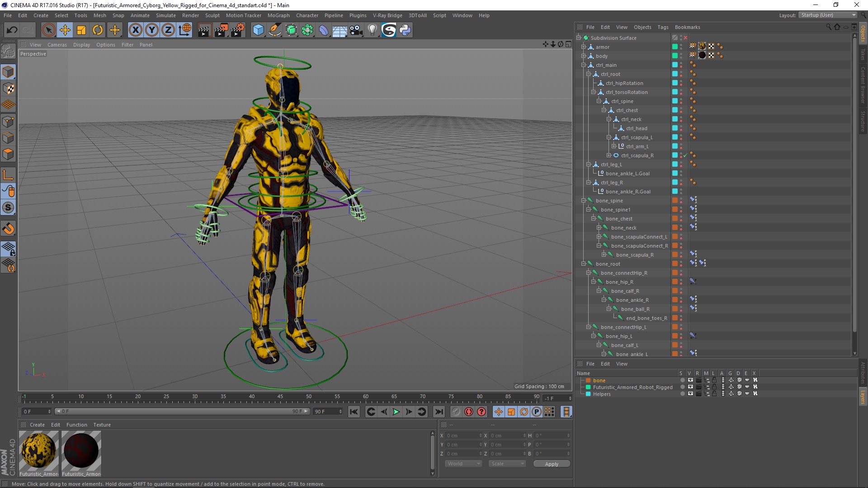Open the World coordinate dropdown
The height and width of the screenshot is (488, 868).
[463, 464]
